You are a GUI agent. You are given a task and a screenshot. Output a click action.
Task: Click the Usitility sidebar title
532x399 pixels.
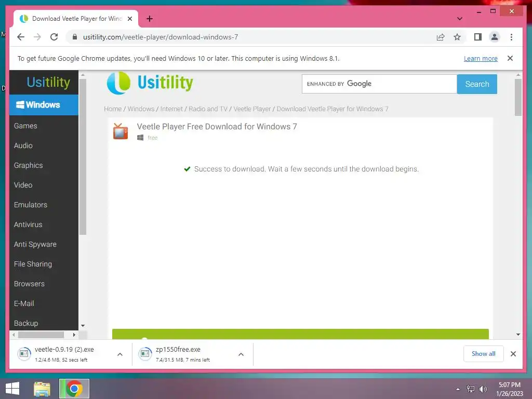click(48, 82)
